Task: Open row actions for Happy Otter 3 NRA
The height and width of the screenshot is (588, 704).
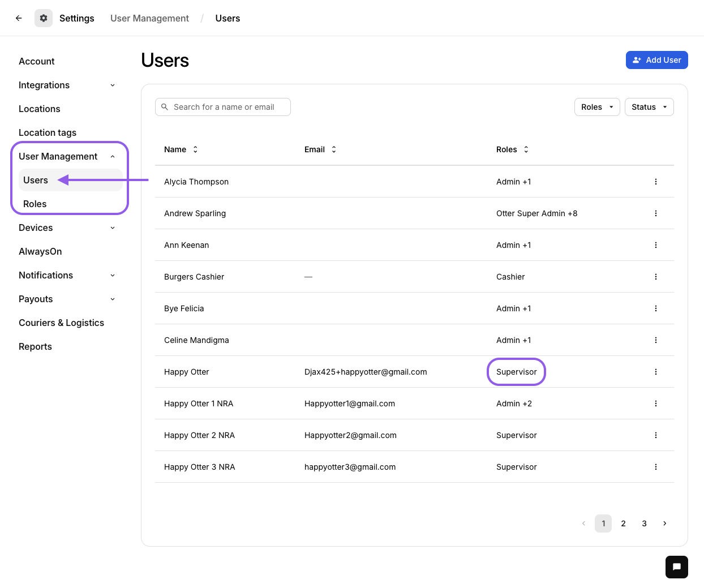Action: 655,467
